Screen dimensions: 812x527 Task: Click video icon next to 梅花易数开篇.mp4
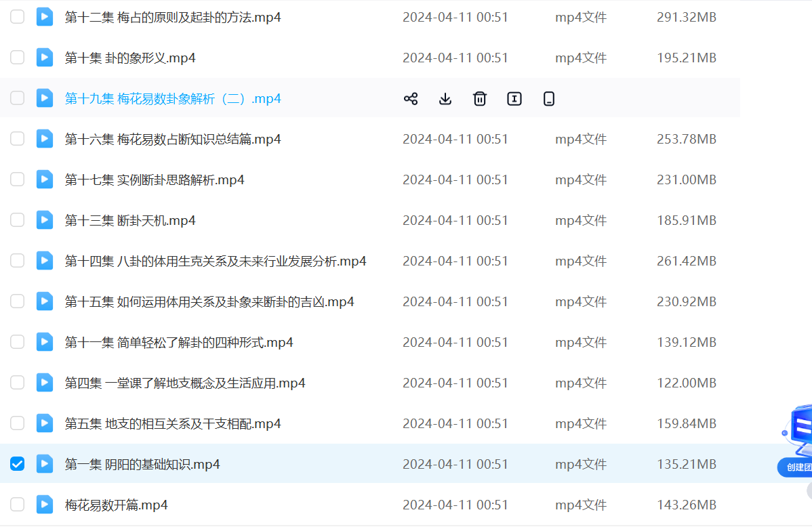[x=45, y=505]
